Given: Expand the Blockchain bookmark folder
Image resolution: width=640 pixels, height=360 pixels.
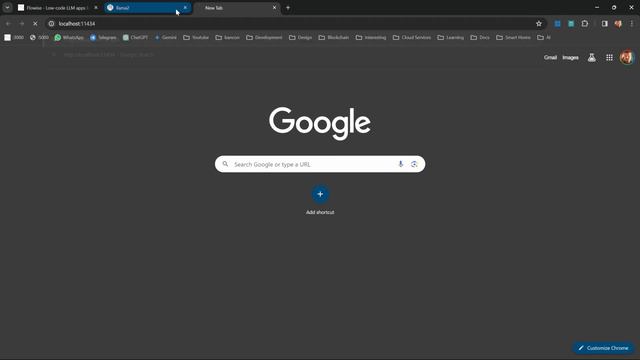Looking at the screenshot, I should [x=333, y=38].
